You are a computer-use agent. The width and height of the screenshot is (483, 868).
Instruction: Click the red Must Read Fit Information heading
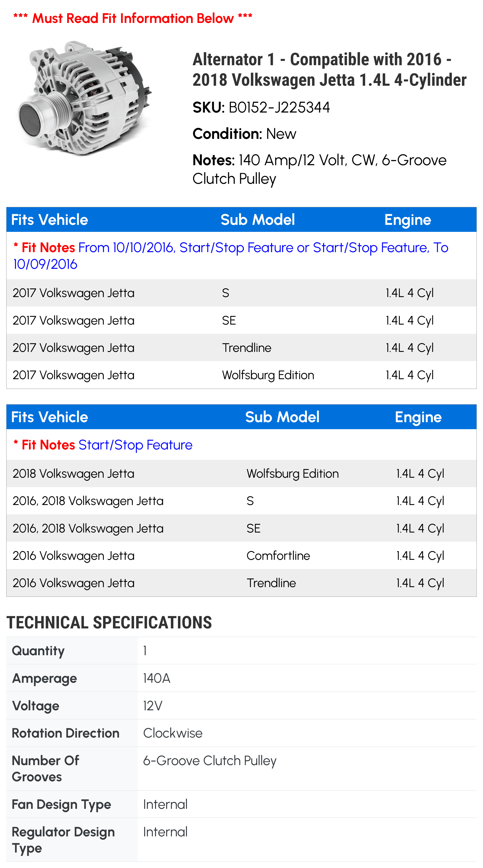[x=133, y=18]
